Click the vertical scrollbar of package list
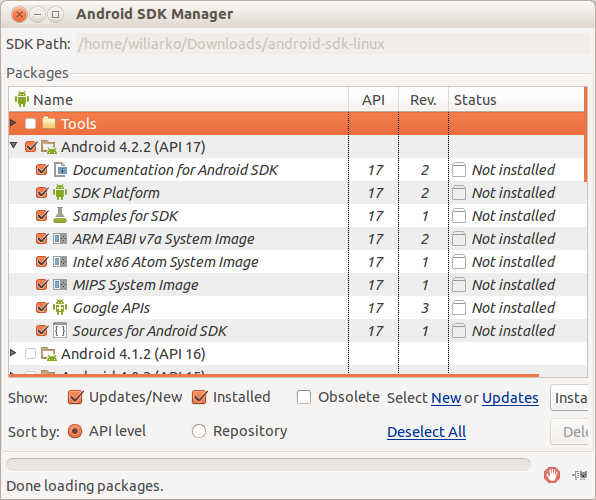 click(x=586, y=135)
